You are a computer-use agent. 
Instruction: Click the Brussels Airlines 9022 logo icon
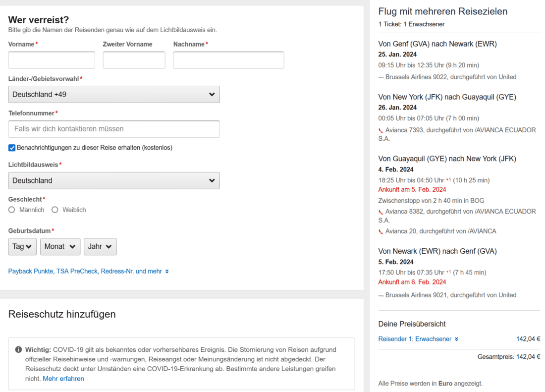pyautogui.click(x=381, y=77)
